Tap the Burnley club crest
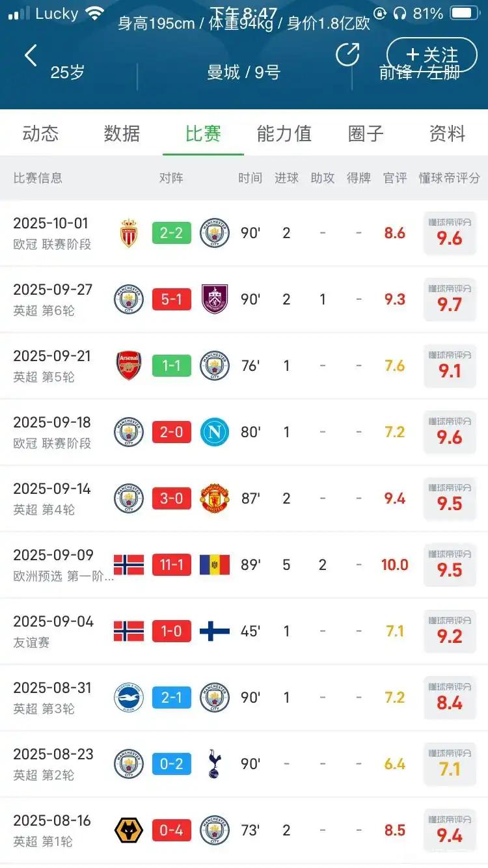This screenshot has height=868, width=488. pos(215,299)
